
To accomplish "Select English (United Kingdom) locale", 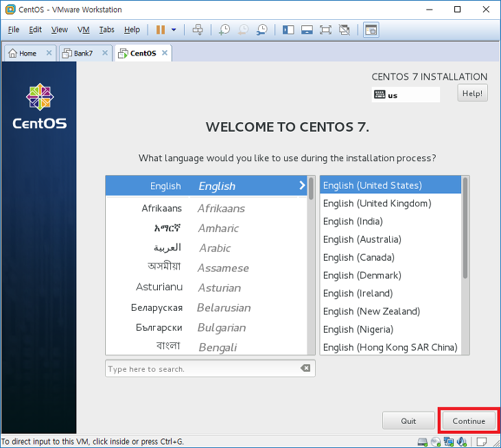I will click(391, 203).
